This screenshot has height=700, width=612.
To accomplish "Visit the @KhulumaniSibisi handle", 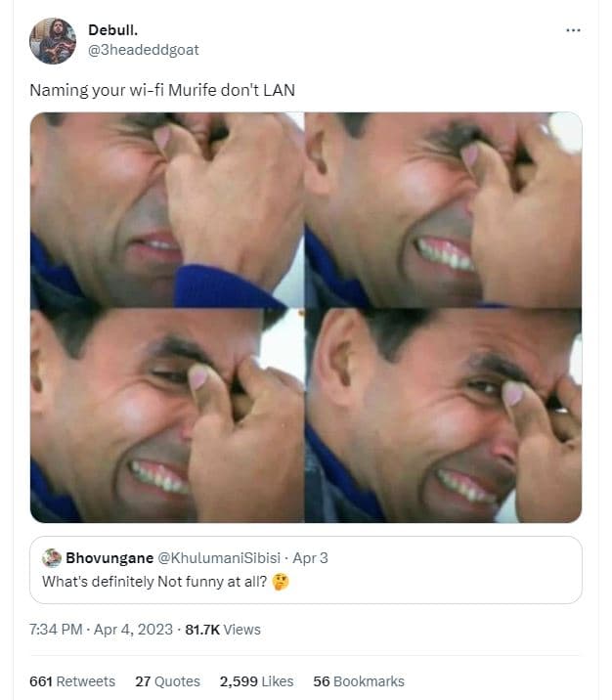I will pyautogui.click(x=219, y=558).
